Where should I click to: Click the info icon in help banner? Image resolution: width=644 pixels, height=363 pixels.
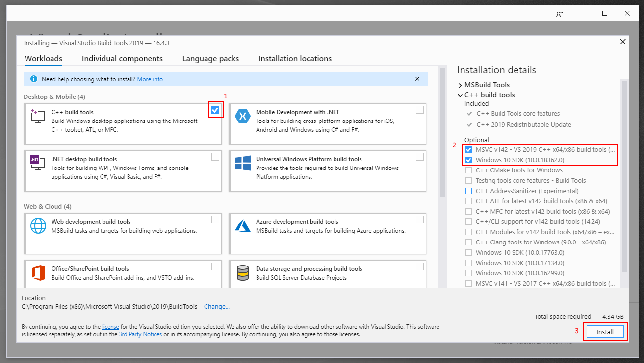pos(34,79)
